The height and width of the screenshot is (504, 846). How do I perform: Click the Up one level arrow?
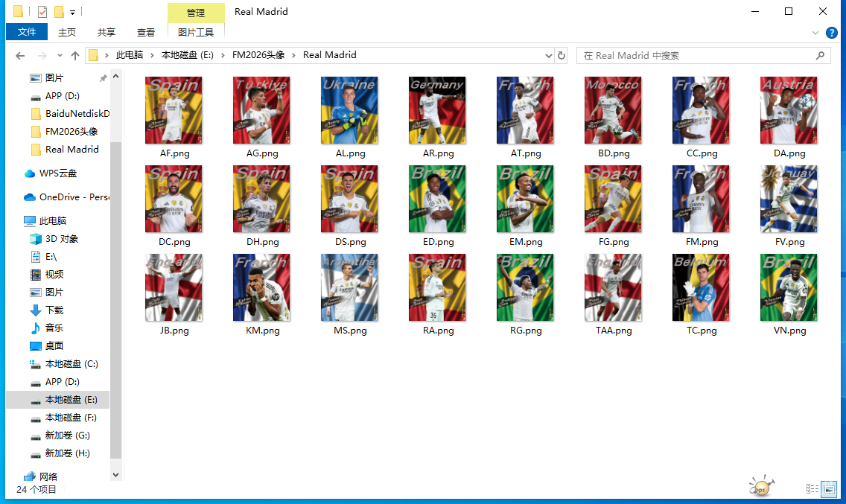coord(75,56)
